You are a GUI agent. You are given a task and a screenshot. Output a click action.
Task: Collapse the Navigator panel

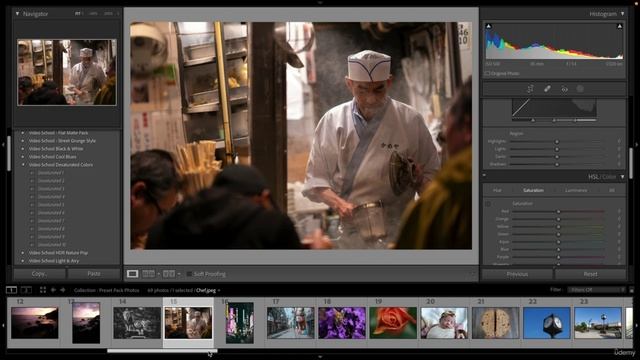17,13
